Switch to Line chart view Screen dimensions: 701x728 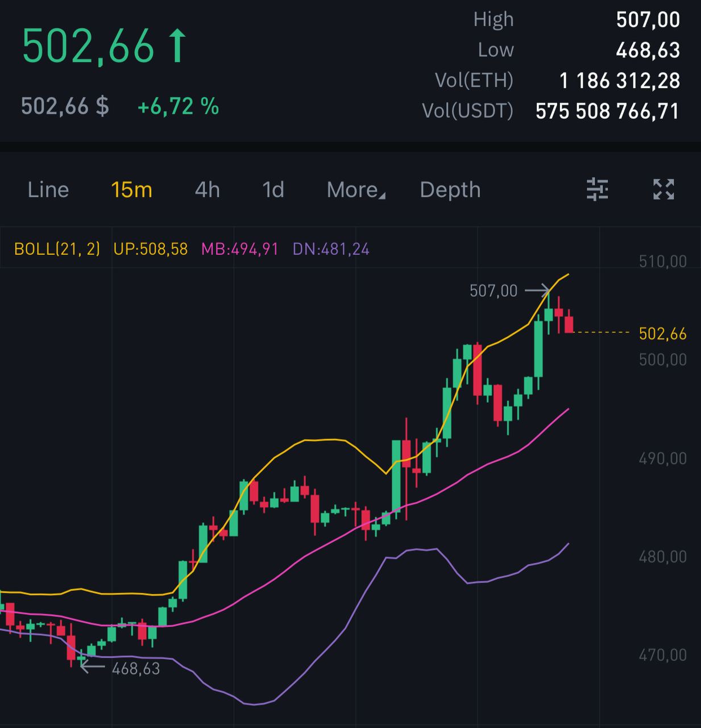coord(48,190)
